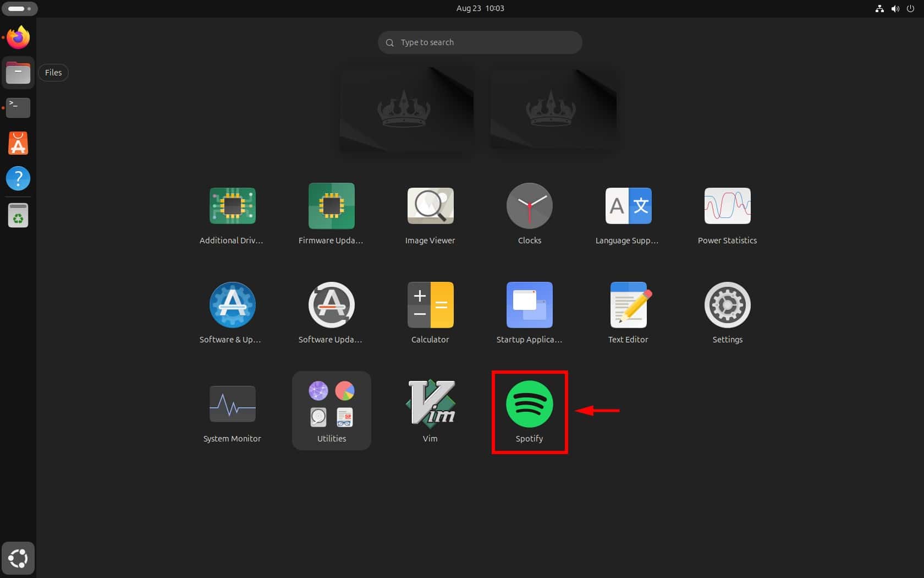Open the Firmware Updater
The image size is (924, 578).
click(331, 206)
